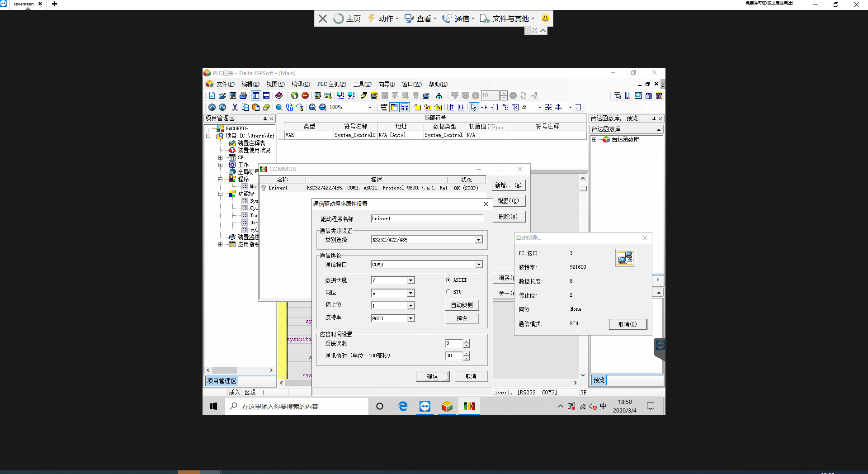The width and height of the screenshot is (868, 474).
Task: Open TeamViewer 动作 menu
Action: (383, 19)
